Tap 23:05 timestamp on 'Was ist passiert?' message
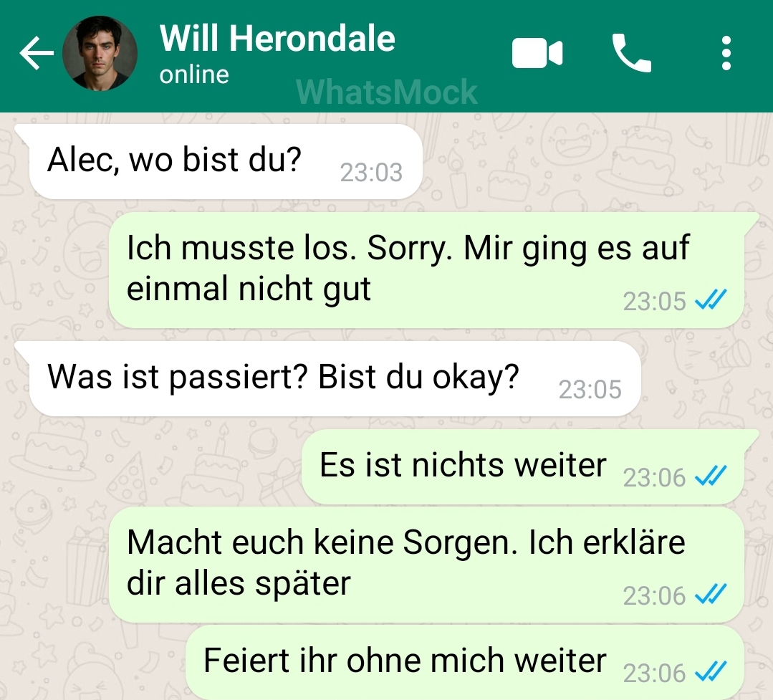 tap(590, 390)
